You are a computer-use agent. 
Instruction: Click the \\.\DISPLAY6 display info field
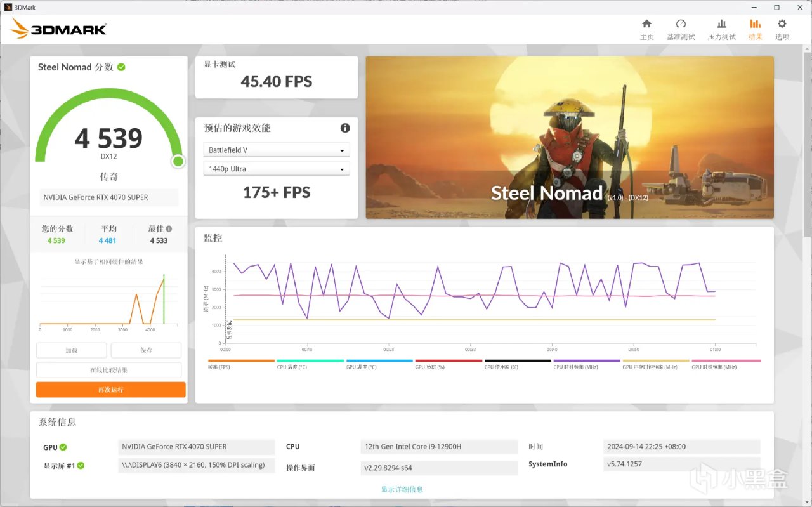[x=197, y=465]
